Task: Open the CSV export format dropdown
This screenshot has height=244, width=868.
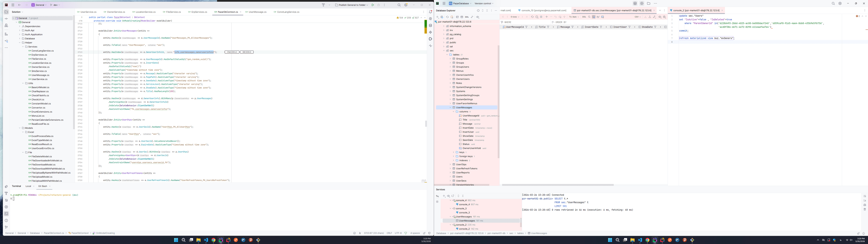Action: click(637, 17)
